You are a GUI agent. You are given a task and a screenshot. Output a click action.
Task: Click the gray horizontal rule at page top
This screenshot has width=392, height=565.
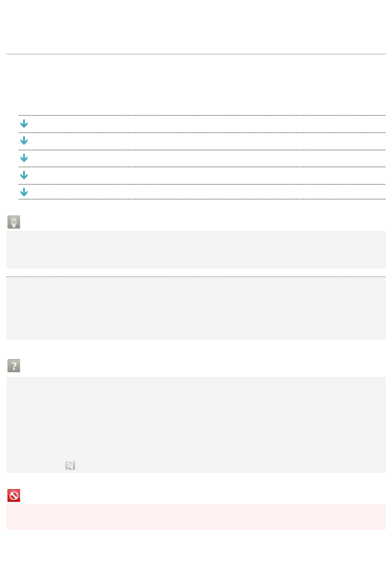(196, 54)
